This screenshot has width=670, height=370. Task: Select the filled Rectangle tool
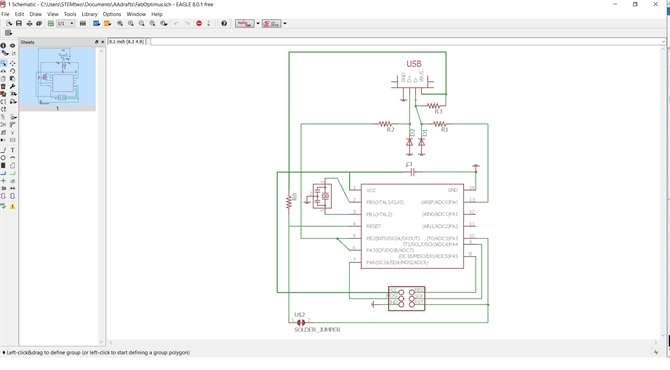(3, 165)
